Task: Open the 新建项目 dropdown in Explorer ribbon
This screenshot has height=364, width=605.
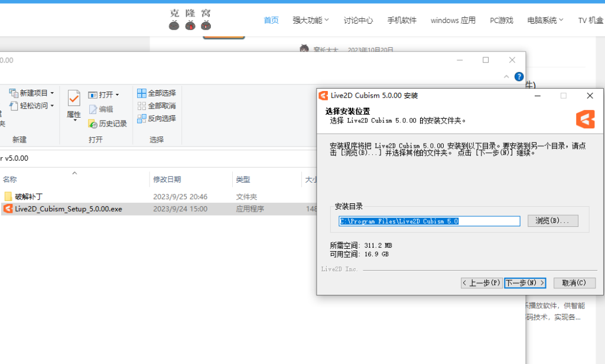Action: point(32,93)
